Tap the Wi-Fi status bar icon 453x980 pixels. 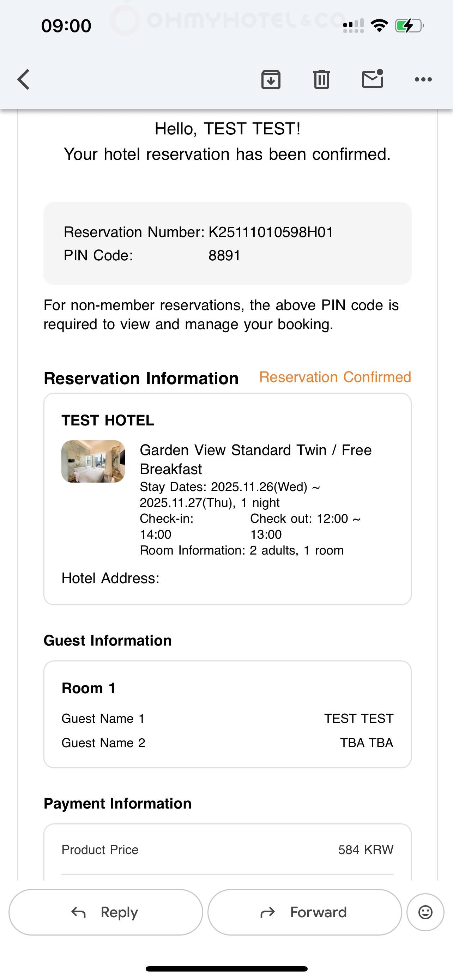pyautogui.click(x=379, y=26)
